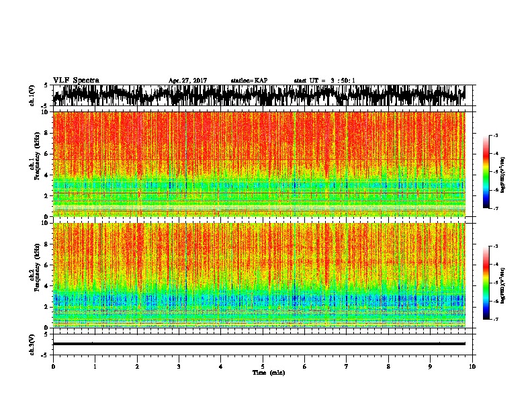Click the "-7" label on ch.2 color bar
532x411 pixels.
[x=495, y=319]
